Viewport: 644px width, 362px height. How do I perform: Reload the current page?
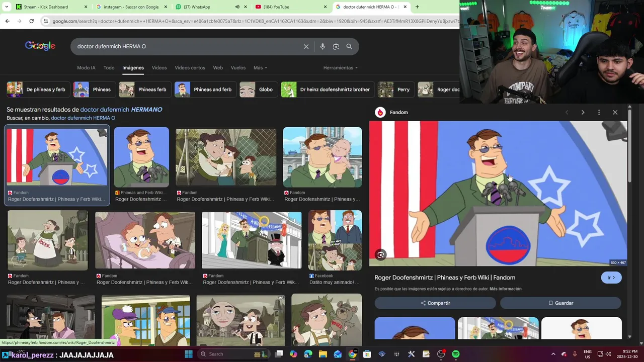click(x=31, y=21)
